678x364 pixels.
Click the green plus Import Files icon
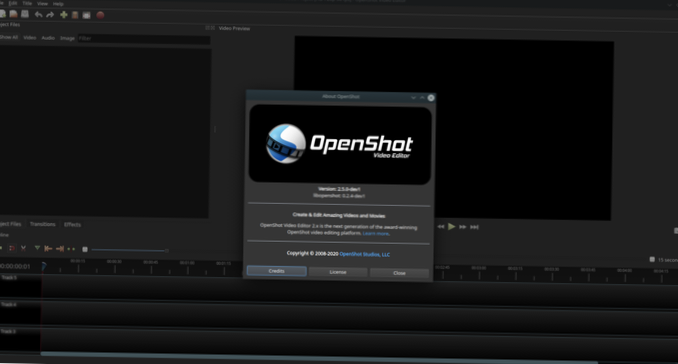64,15
